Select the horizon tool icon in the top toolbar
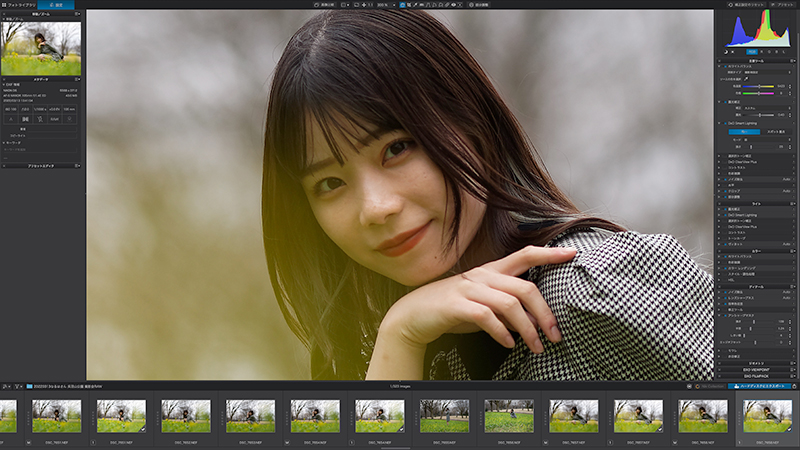Viewport: 800px width, 450px height. pos(422,5)
